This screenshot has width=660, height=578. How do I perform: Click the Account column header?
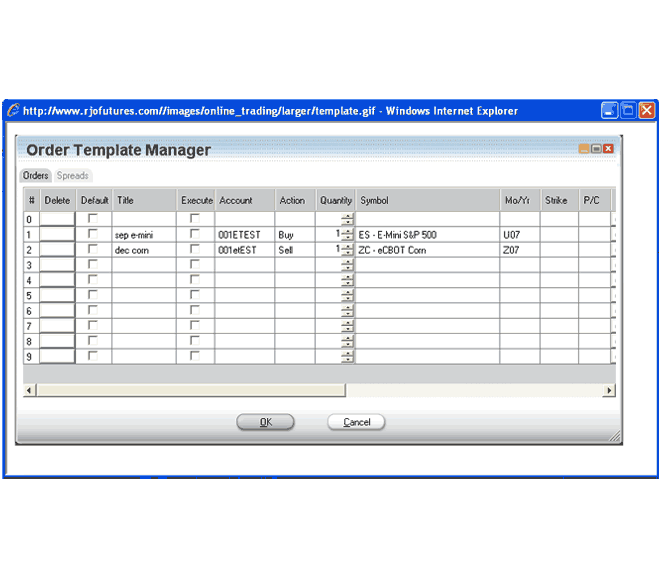(245, 200)
